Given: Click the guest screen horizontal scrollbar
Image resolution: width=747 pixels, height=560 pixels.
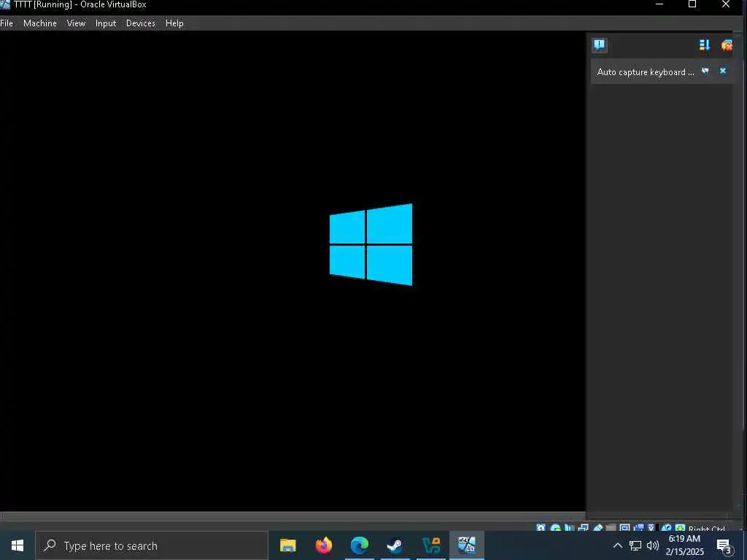Looking at the screenshot, I should 293,516.
